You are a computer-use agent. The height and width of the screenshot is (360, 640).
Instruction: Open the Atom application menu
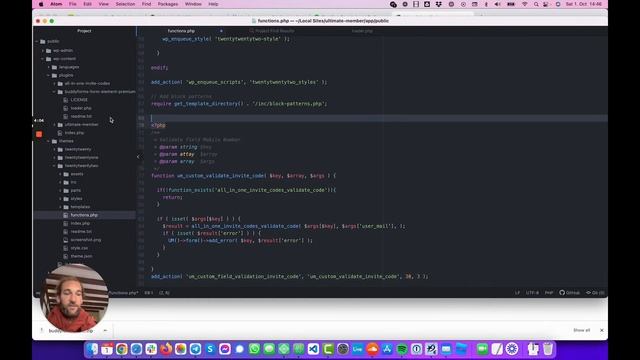pyautogui.click(x=56, y=4)
